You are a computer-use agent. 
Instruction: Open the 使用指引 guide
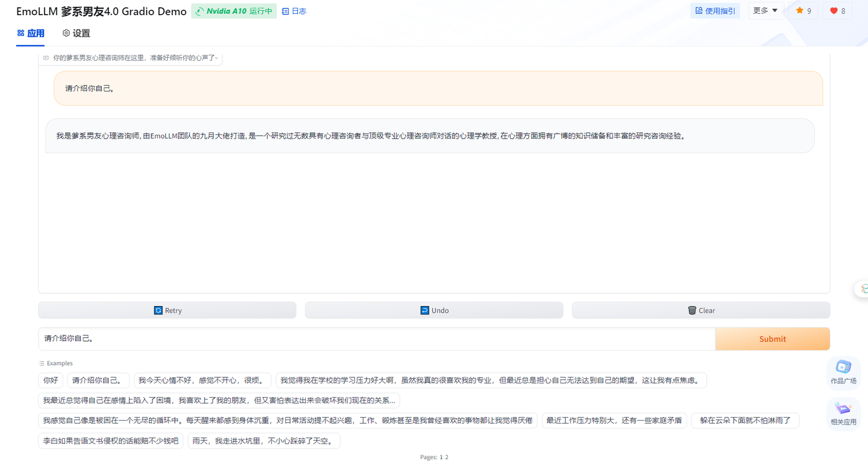[x=715, y=10]
